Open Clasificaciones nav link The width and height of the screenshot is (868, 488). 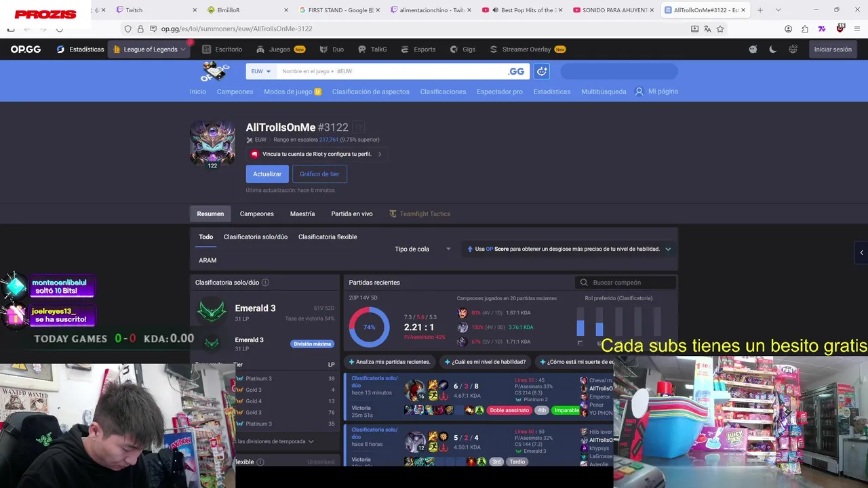coord(443,91)
